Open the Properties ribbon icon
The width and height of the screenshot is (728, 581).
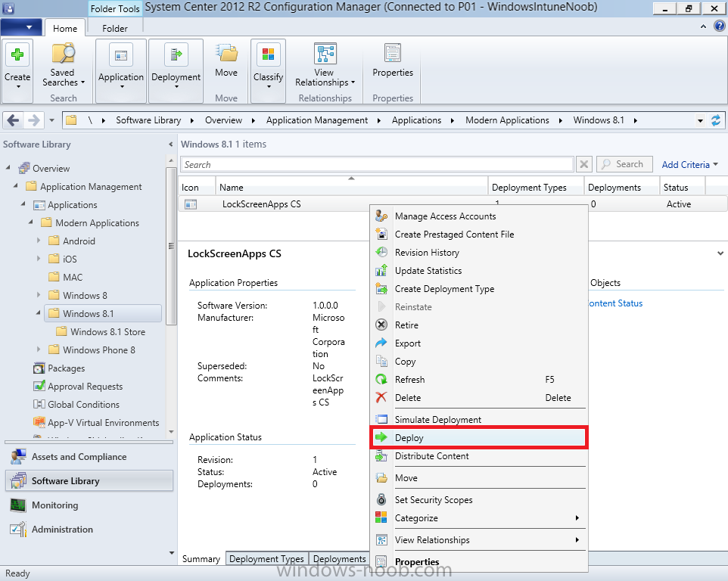tap(393, 54)
